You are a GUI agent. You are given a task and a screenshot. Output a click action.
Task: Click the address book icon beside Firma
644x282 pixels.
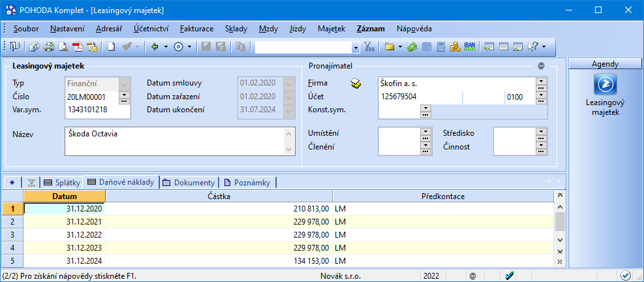point(356,84)
